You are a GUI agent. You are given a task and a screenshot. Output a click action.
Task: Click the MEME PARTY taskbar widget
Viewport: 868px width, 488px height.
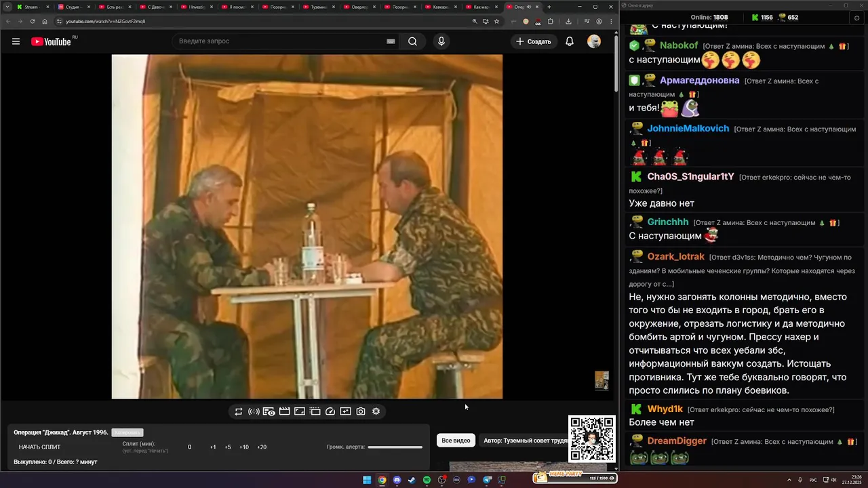pyautogui.click(x=575, y=477)
